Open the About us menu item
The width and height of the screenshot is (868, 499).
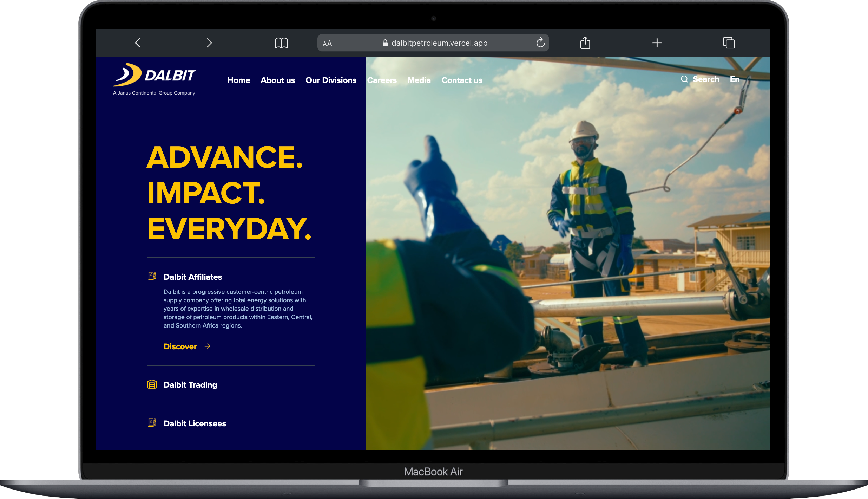click(x=277, y=80)
